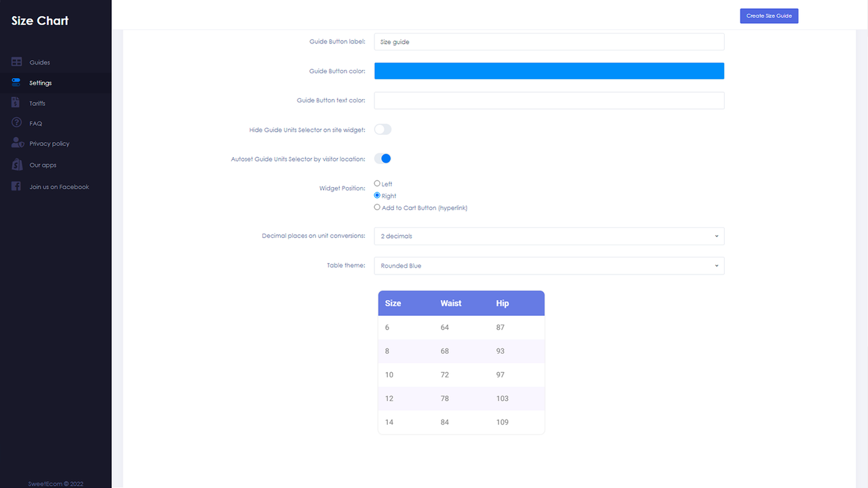868x488 pixels.
Task: Open Our apps via the bag icon
Action: pyautogui.click(x=15, y=164)
